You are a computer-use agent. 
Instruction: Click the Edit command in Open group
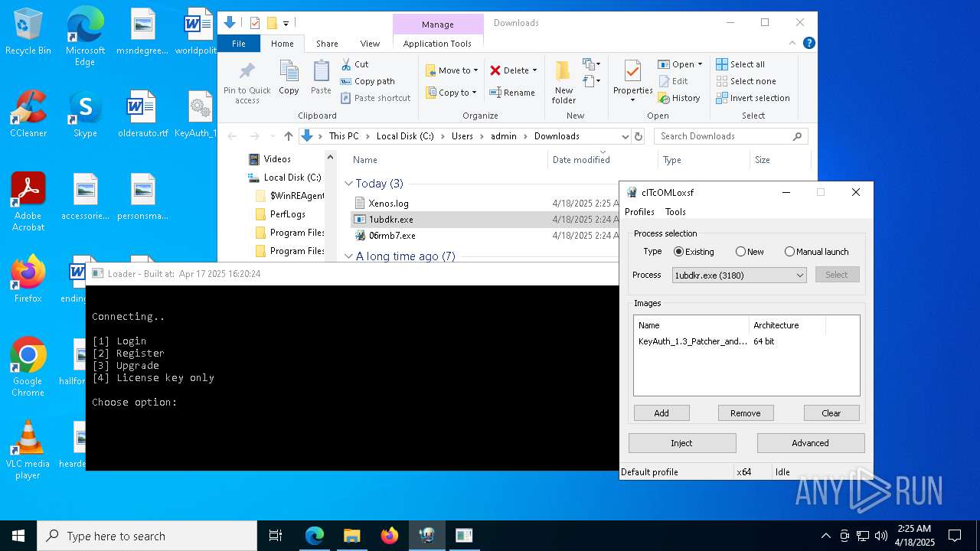pos(672,81)
